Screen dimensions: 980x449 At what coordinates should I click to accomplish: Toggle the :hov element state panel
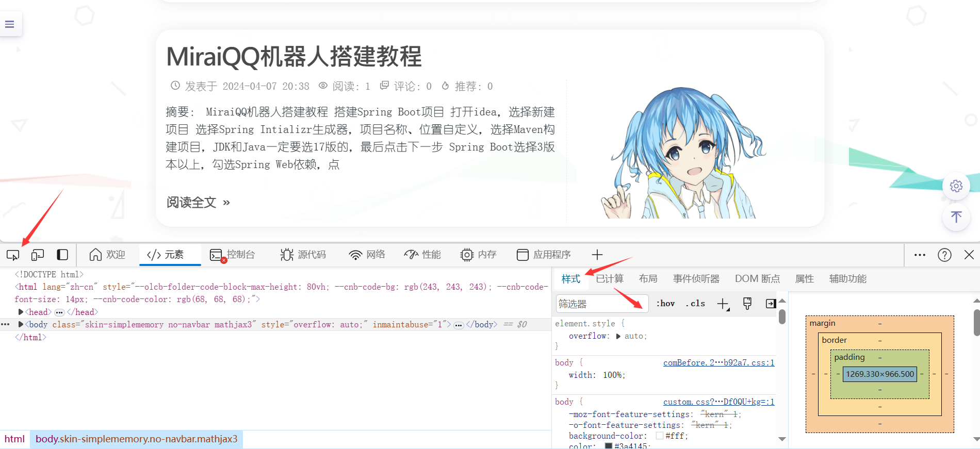[x=665, y=304]
